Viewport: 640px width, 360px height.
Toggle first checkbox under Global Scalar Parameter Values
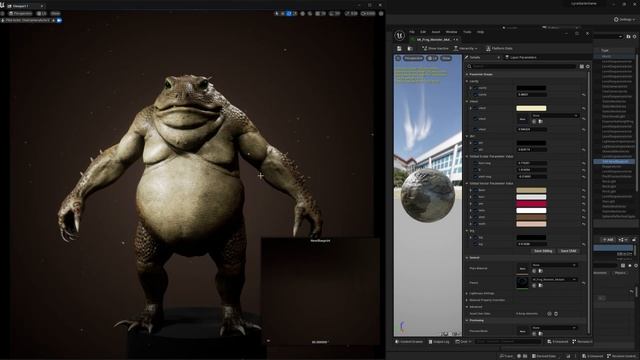(x=475, y=163)
